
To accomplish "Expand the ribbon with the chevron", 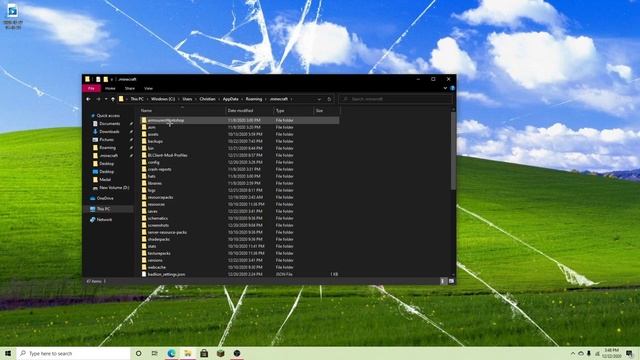I will pyautogui.click(x=445, y=88).
